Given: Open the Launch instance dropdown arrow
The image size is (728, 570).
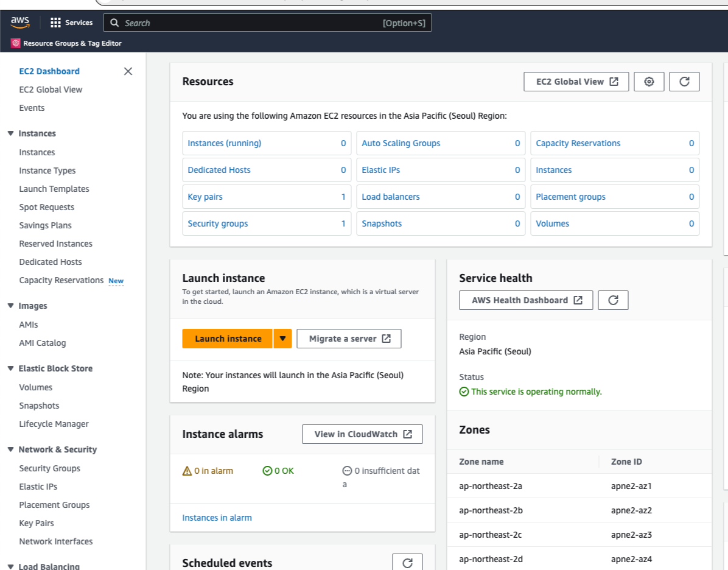Looking at the screenshot, I should pyautogui.click(x=282, y=339).
